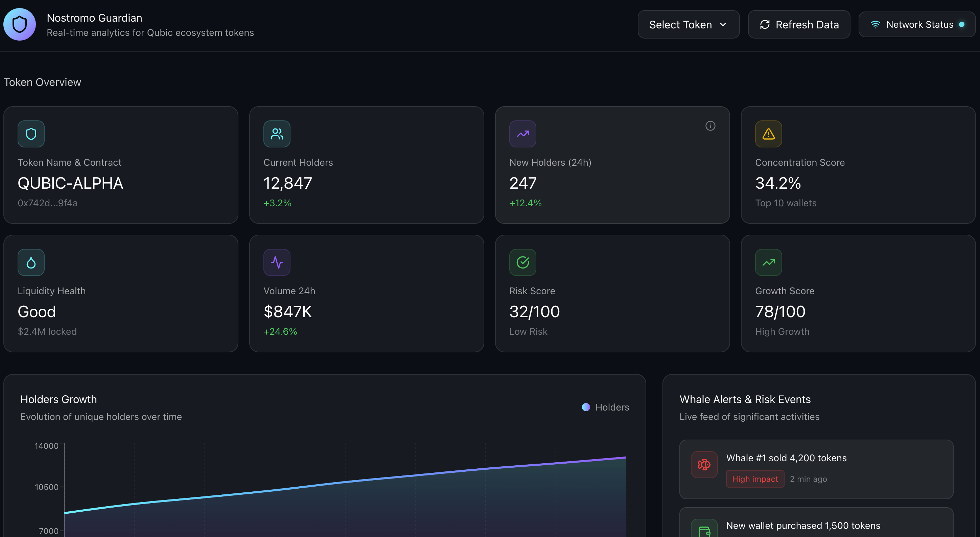
Task: Click the Nostromo Guardian shield logo
Action: coord(19,24)
